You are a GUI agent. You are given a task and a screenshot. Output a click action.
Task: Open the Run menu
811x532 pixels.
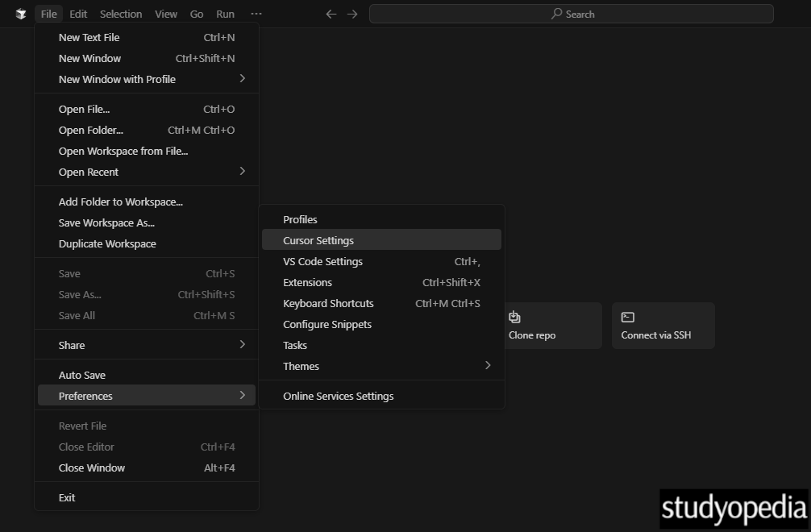(x=225, y=14)
